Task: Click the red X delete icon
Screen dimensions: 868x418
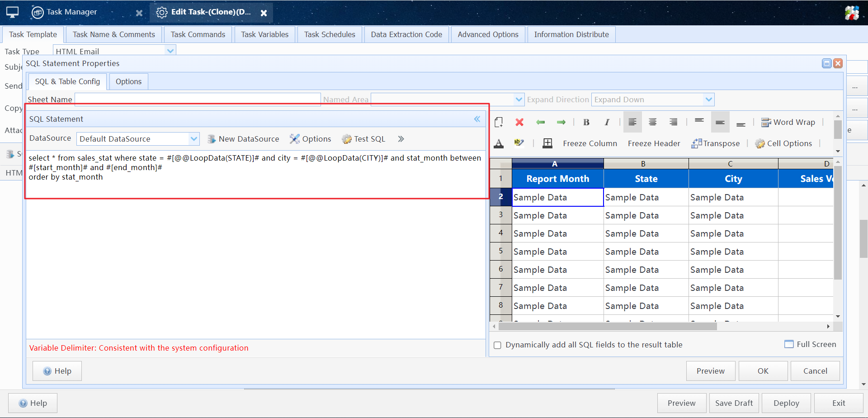Action: tap(519, 122)
